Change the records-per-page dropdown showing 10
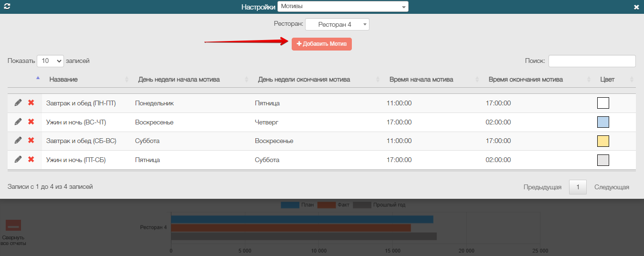The width and height of the screenshot is (644, 256). coord(50,61)
